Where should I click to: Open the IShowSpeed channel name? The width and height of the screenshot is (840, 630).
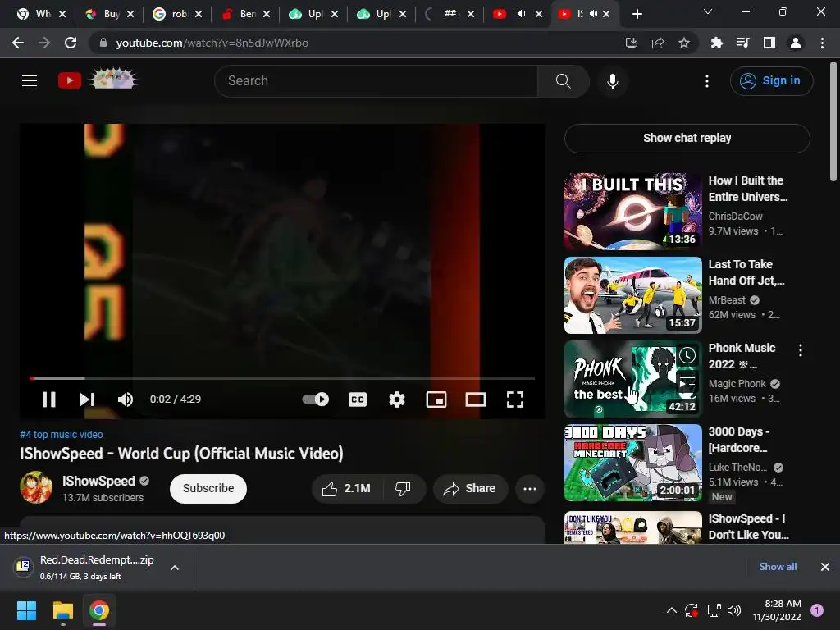[x=98, y=481]
